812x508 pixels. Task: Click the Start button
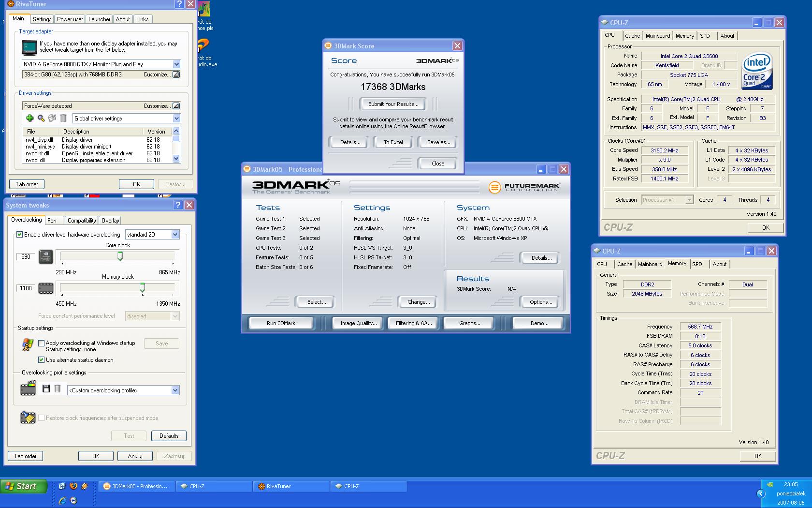coord(24,486)
